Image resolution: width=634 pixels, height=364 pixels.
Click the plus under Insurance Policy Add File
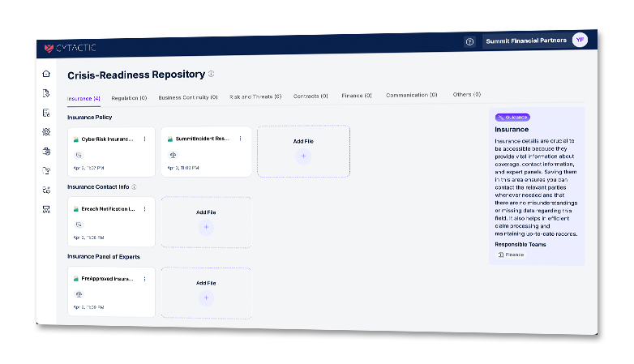coord(303,156)
